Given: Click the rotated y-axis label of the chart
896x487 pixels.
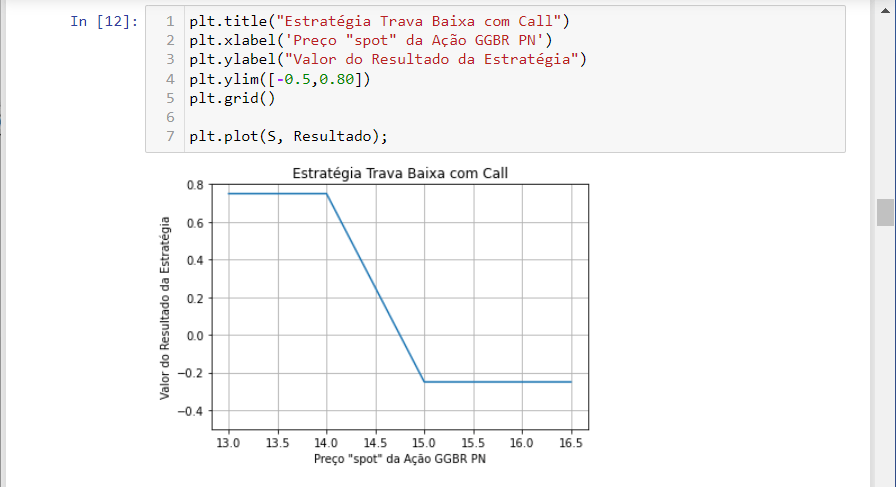Looking at the screenshot, I should [166, 308].
